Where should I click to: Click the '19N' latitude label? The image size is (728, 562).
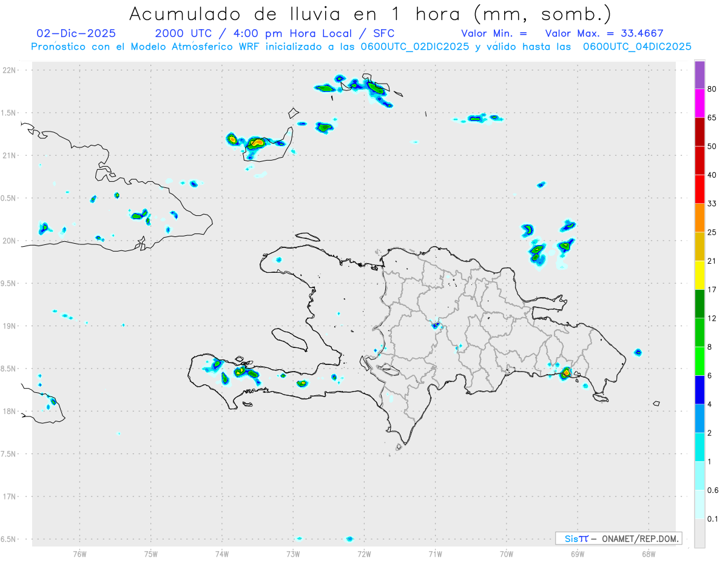(10, 326)
